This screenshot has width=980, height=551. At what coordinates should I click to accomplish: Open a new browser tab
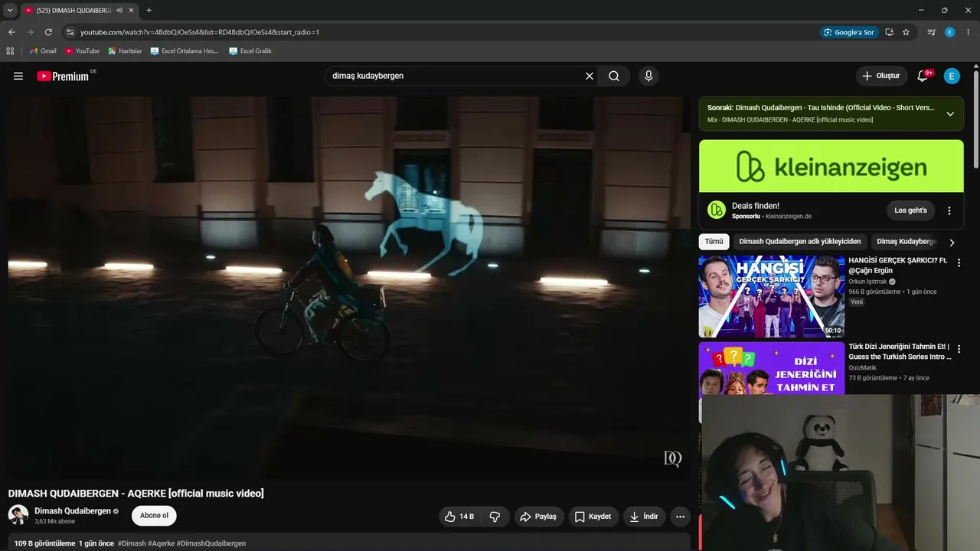coord(149,11)
